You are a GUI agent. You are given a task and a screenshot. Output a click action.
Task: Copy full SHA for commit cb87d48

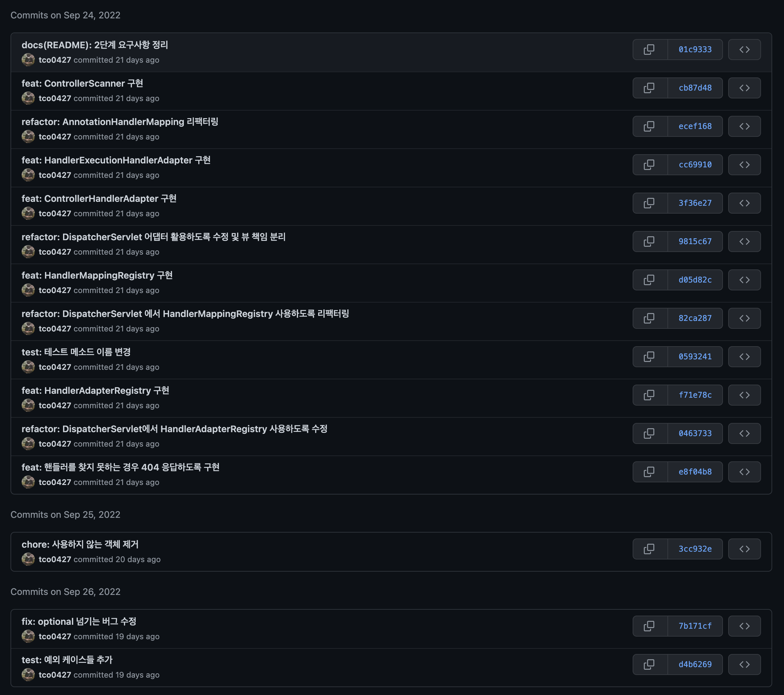[649, 88]
